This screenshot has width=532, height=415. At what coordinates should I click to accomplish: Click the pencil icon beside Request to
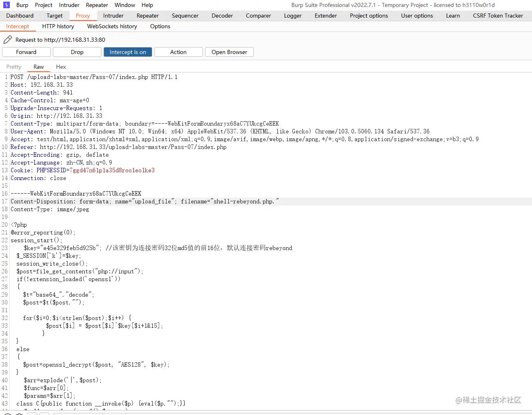tap(7, 40)
